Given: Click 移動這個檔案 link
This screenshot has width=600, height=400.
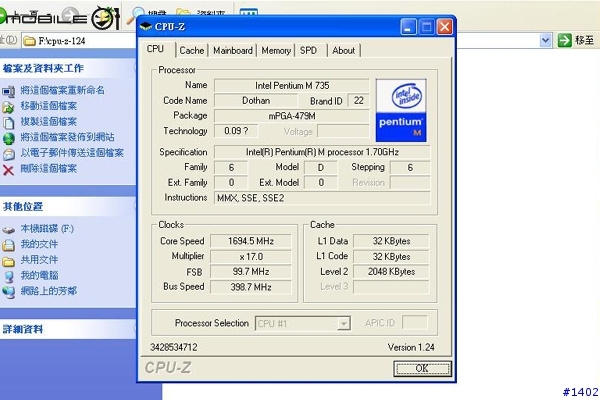Looking at the screenshot, I should (x=49, y=106).
